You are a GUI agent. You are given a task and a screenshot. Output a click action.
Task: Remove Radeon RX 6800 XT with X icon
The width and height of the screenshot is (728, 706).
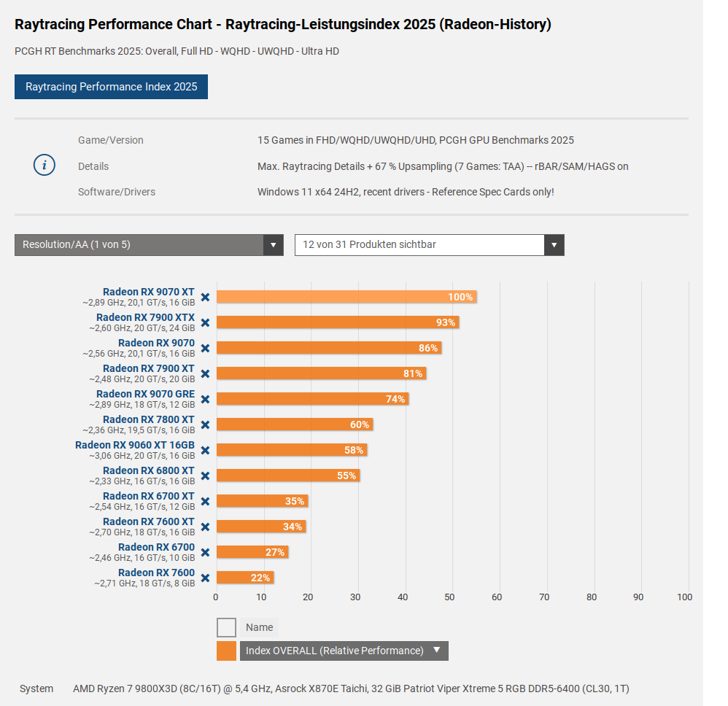click(x=205, y=476)
